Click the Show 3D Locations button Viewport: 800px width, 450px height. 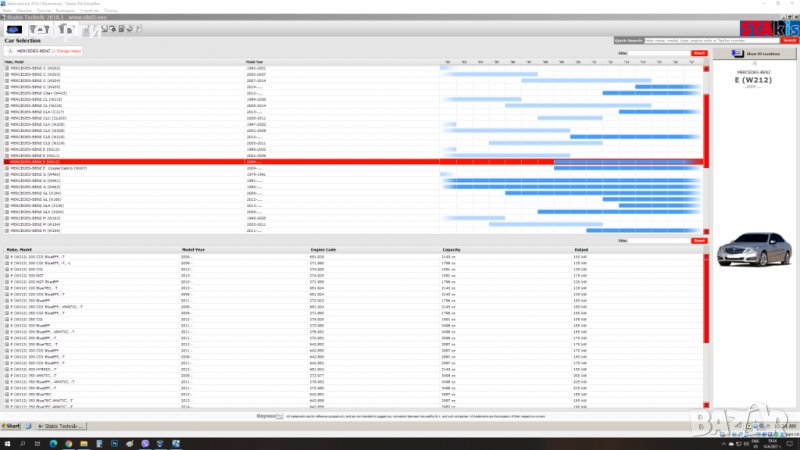tap(755, 53)
